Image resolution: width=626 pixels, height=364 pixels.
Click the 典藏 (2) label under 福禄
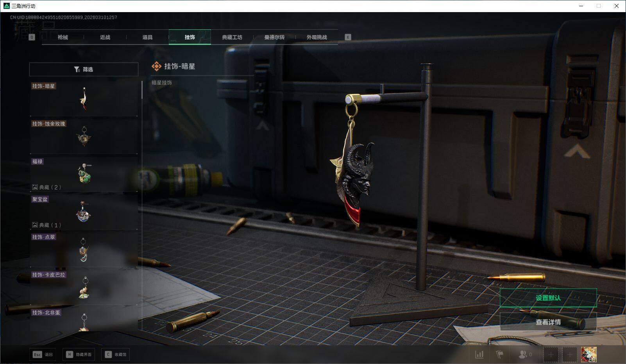point(47,187)
